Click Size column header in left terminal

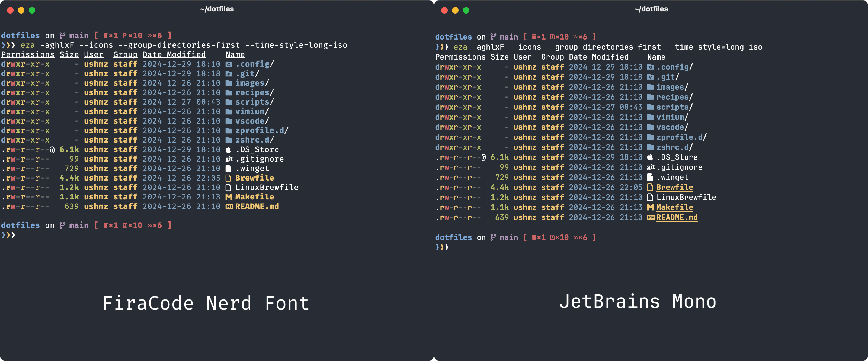click(69, 54)
